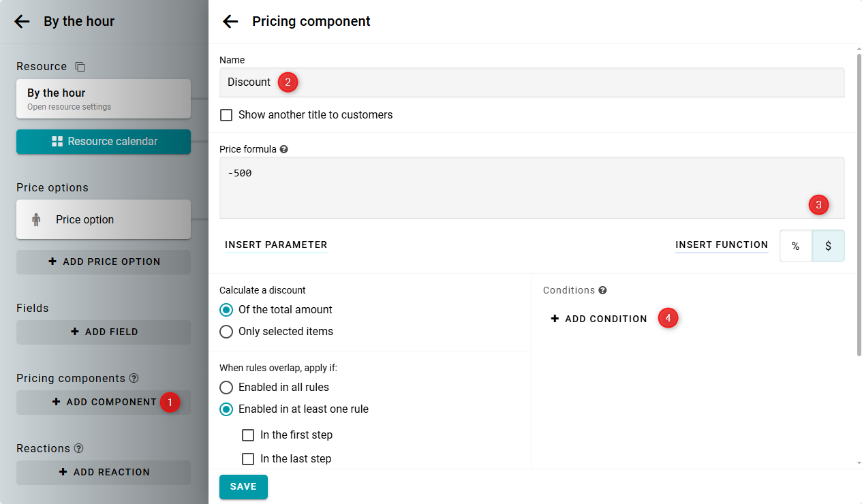Screen dimensions: 862x504
Task: Click back arrow next to Pricing component
Action: point(230,22)
